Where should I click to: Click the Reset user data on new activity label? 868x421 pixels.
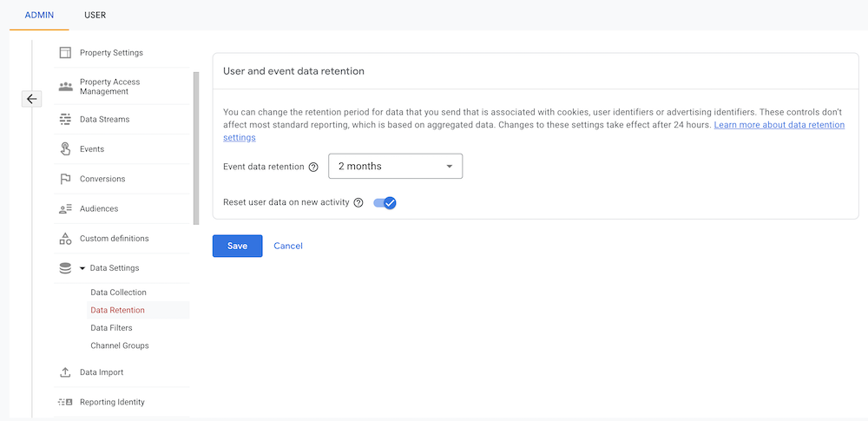coord(286,203)
